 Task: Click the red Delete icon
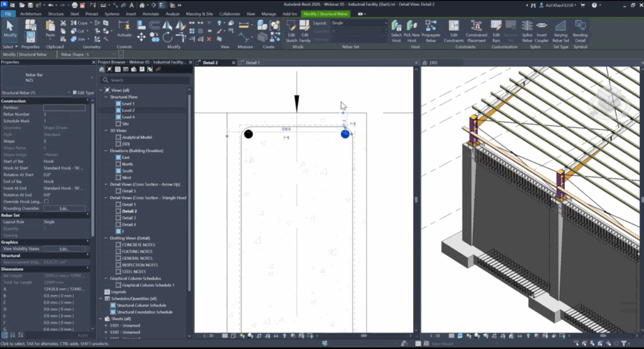pyautogui.click(x=209, y=39)
